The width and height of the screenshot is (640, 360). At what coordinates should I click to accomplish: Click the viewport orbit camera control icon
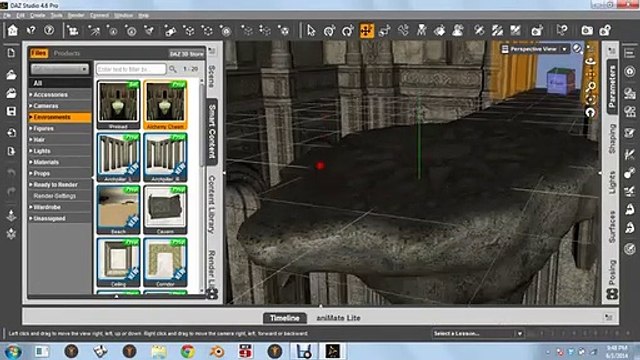(x=590, y=61)
